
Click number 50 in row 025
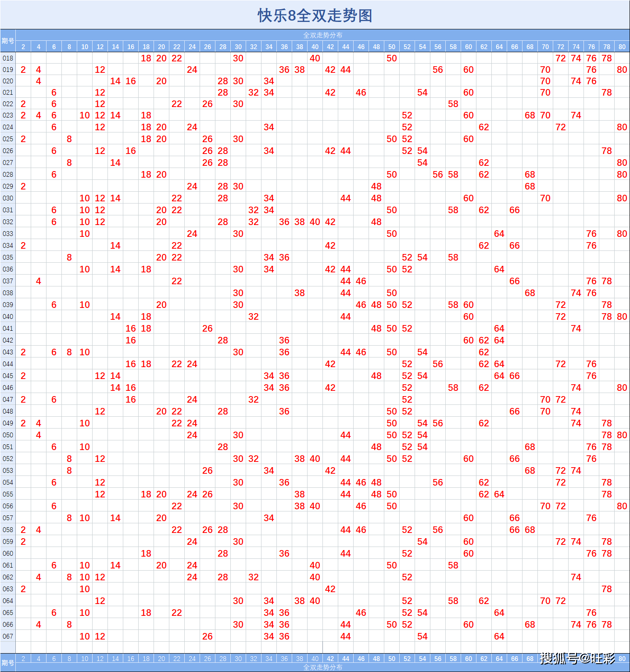(392, 139)
